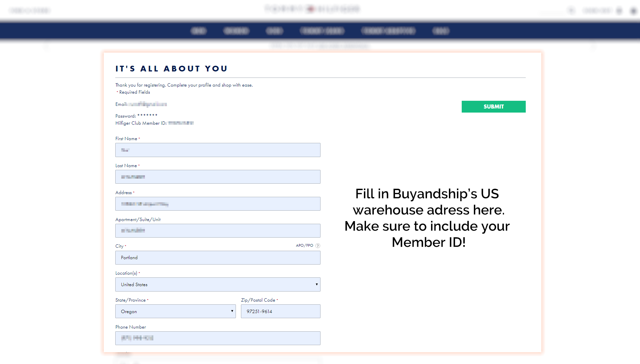Click the APO/FPO label link

(x=305, y=245)
